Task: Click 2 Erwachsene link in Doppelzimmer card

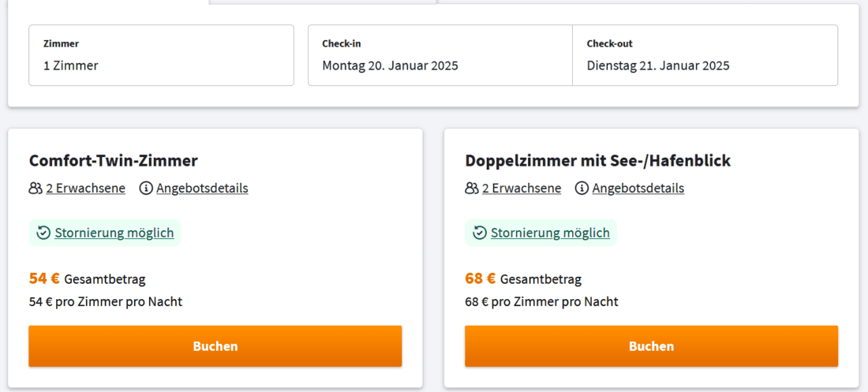Action: pos(522,189)
